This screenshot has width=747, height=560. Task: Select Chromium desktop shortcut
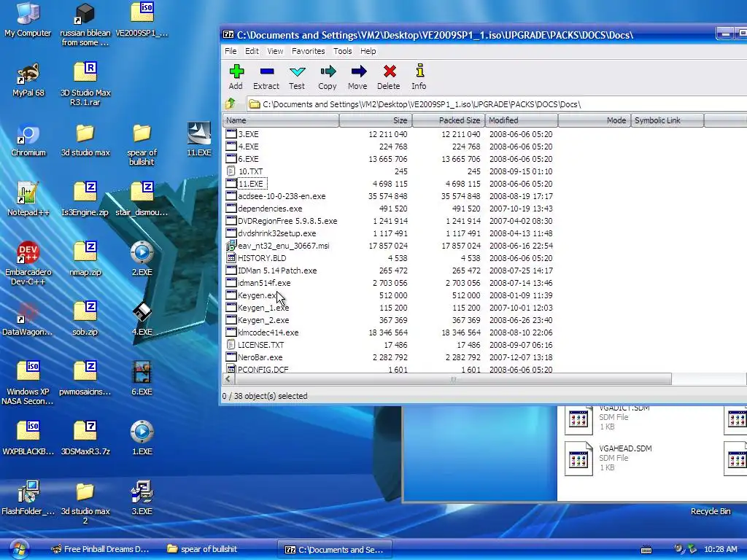(x=28, y=140)
